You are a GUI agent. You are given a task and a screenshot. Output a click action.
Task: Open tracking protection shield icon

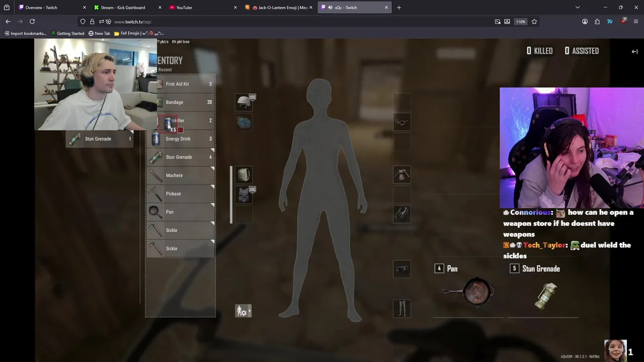coord(83,22)
